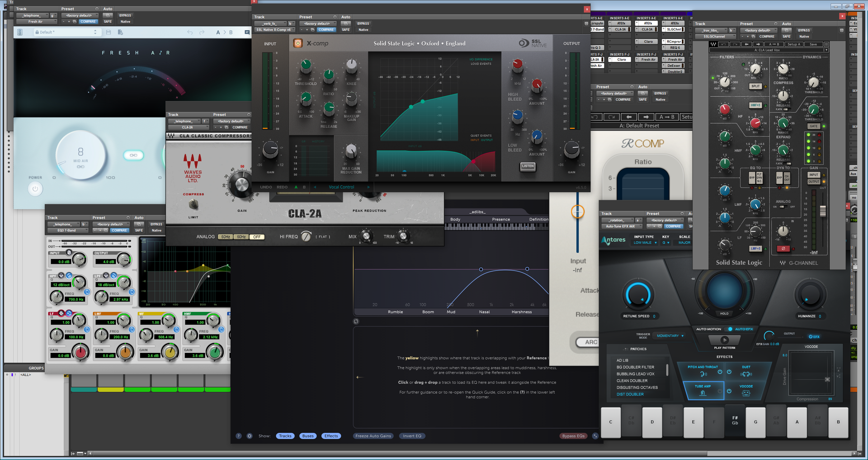Open the Fresh Air Default preset selector
This screenshot has width=868, height=460.
tap(66, 33)
